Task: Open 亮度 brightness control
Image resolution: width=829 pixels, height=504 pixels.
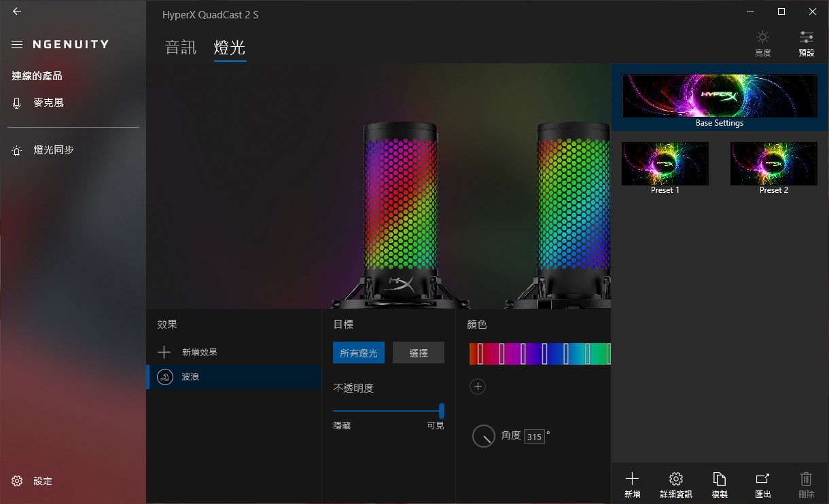Action: tap(763, 43)
